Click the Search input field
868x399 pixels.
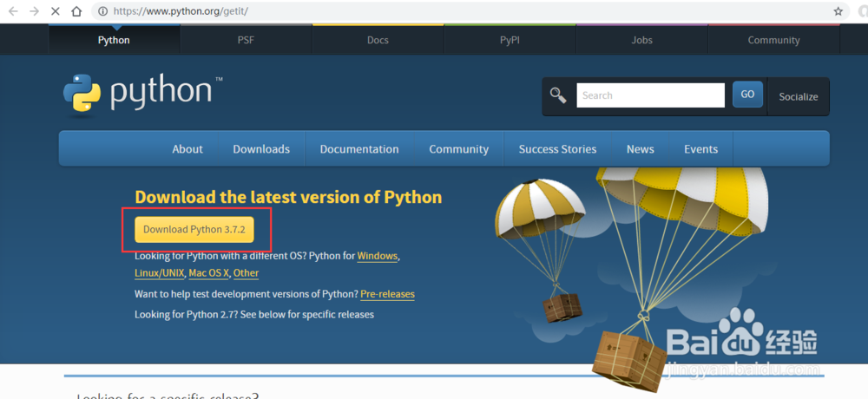coord(650,95)
